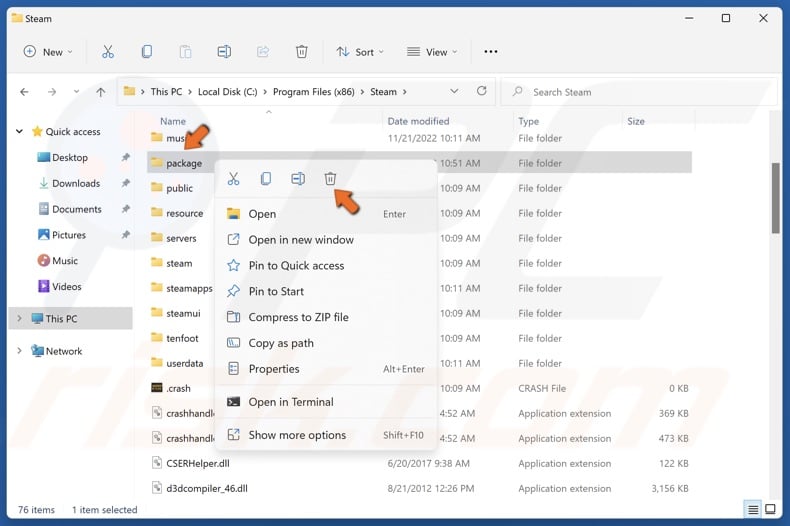Viewport: 790px width, 526px height.
Task: Choose Pin to Quick access
Action: point(325,266)
